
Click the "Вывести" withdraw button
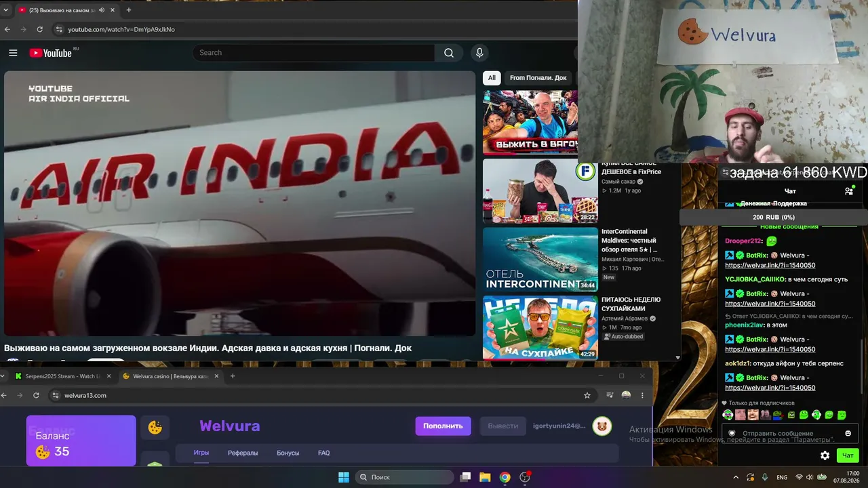point(503,426)
